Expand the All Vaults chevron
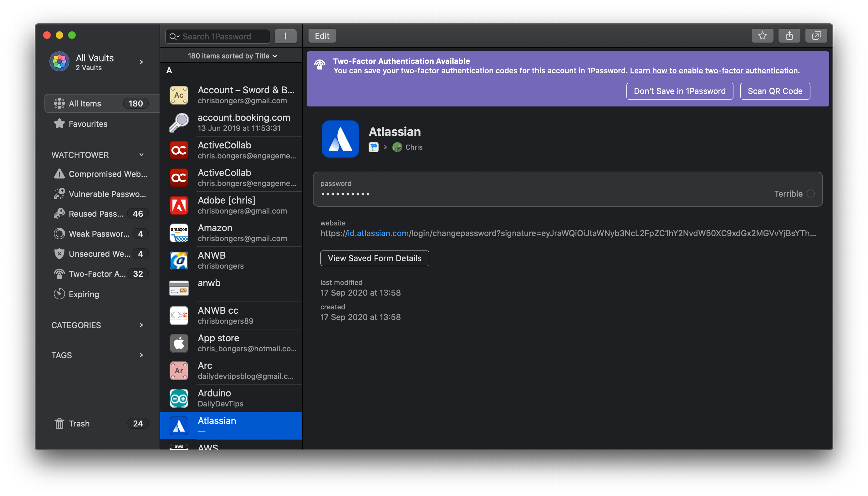This screenshot has height=496, width=868. (x=141, y=62)
